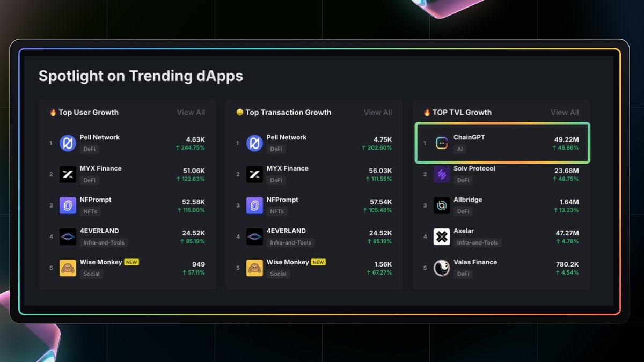Click the Axelar logo icon

pyautogui.click(x=442, y=237)
